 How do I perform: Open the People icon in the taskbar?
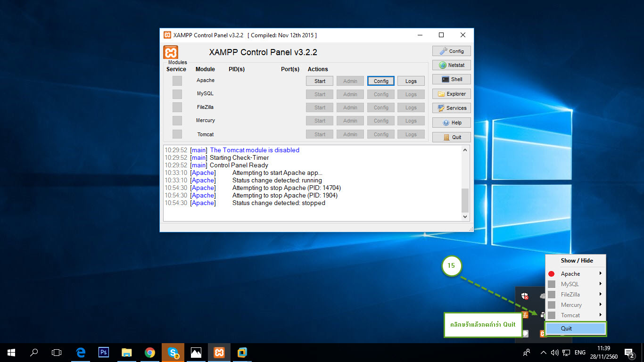coord(527,352)
